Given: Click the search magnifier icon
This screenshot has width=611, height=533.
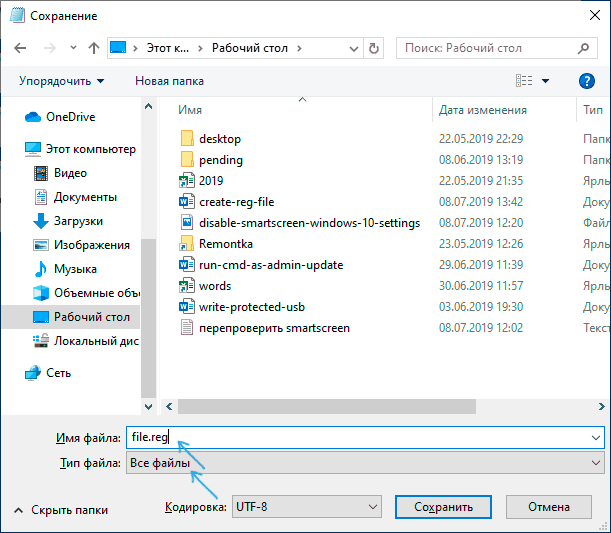Looking at the screenshot, I should pyautogui.click(x=583, y=48).
